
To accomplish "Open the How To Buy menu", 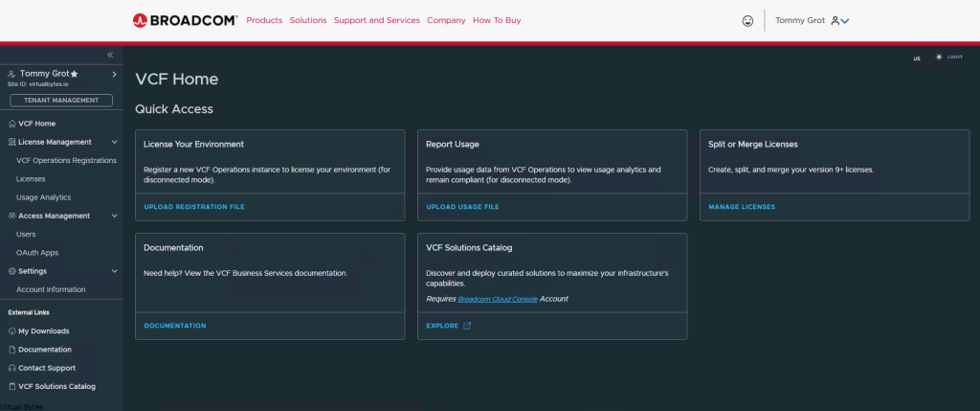I will 497,21.
